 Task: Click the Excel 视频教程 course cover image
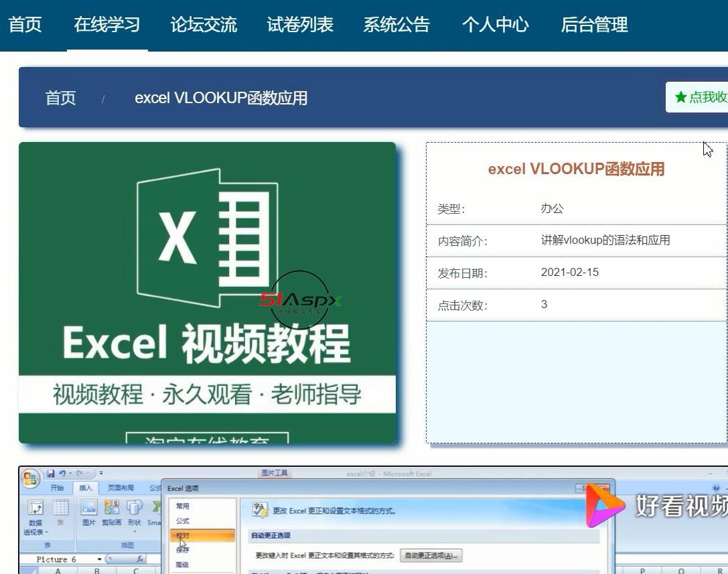[207, 293]
